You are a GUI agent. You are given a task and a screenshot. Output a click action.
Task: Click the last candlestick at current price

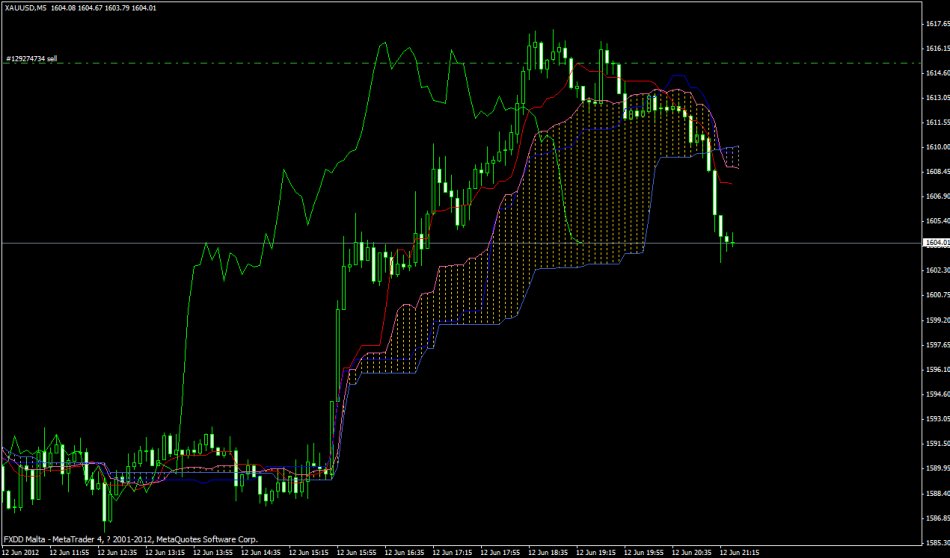coord(733,241)
